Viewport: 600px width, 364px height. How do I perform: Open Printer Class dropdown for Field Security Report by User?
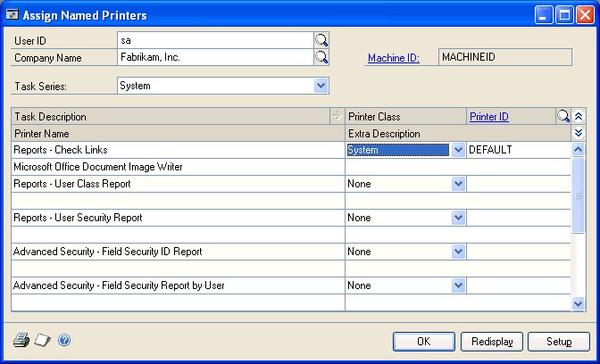point(458,285)
